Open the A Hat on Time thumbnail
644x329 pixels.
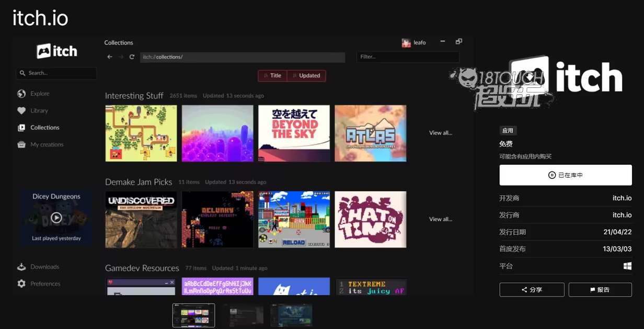(x=371, y=219)
